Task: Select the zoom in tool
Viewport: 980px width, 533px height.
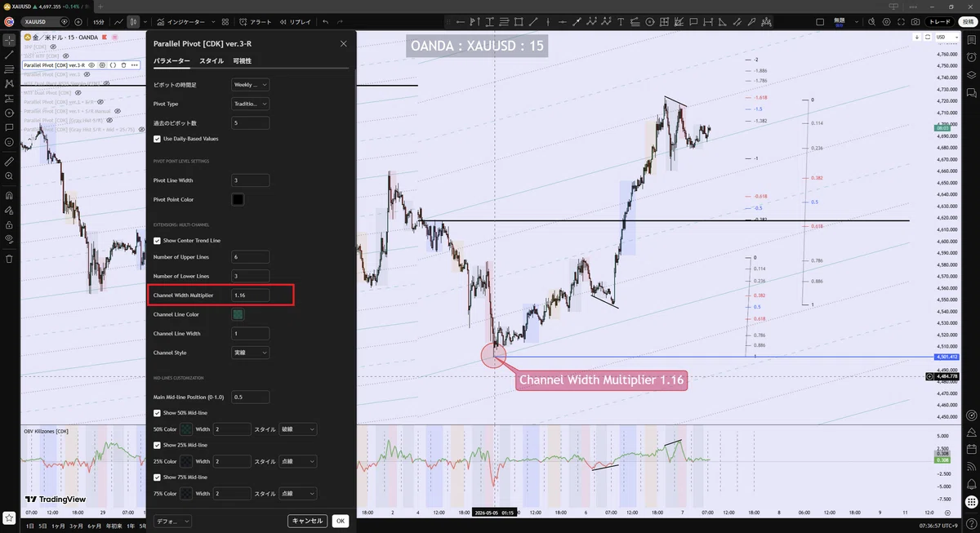Action: click(9, 175)
